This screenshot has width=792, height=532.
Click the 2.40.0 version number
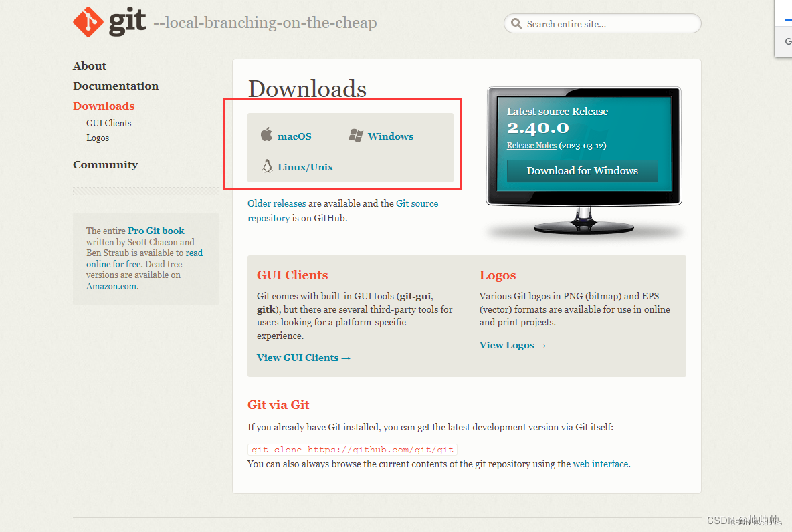(538, 128)
